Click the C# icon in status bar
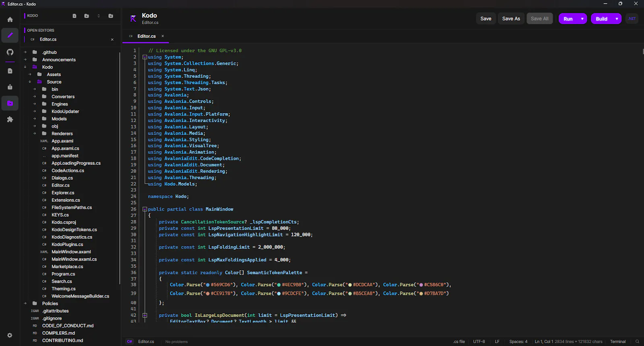Viewport: 644px width, 346px height. coord(130,342)
